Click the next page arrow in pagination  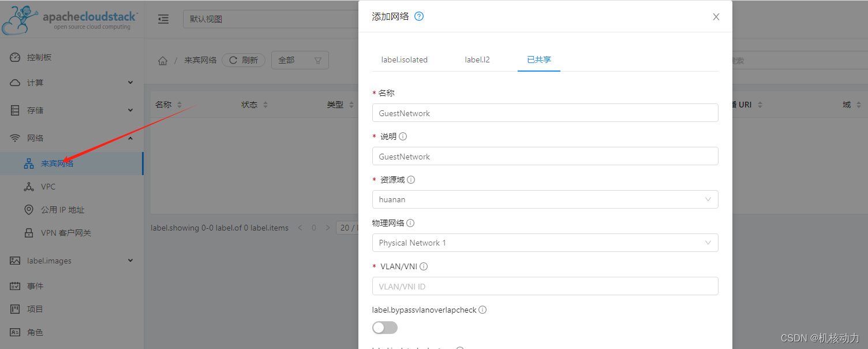coord(327,228)
